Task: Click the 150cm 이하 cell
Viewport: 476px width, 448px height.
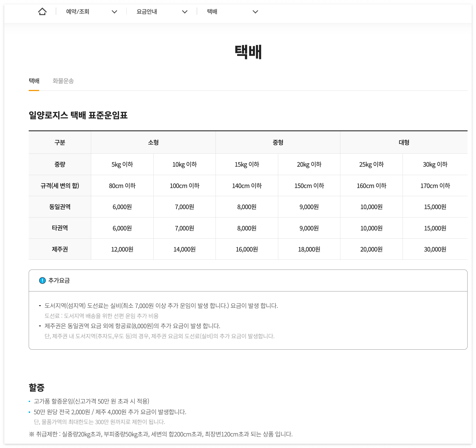Action: point(309,186)
